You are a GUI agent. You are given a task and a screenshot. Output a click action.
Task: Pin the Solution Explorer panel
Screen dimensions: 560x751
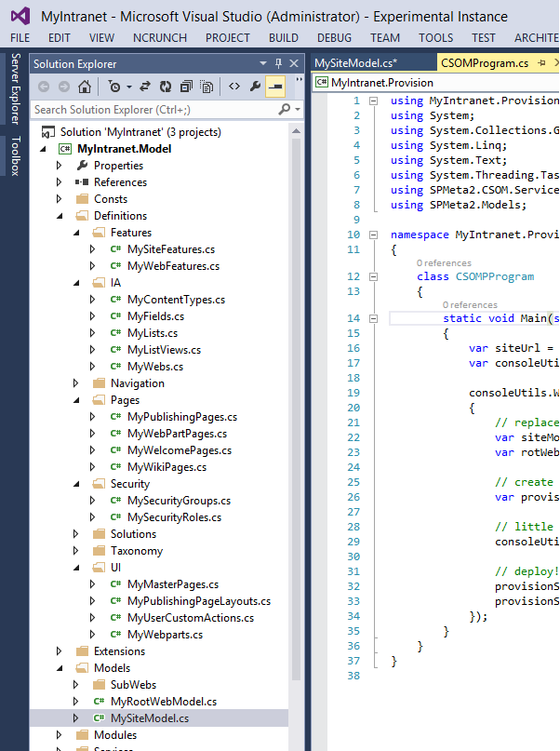278,63
